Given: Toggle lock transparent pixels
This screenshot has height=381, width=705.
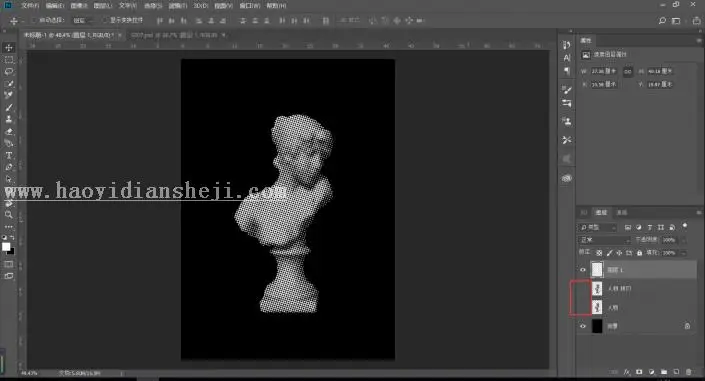Looking at the screenshot, I should (x=599, y=253).
